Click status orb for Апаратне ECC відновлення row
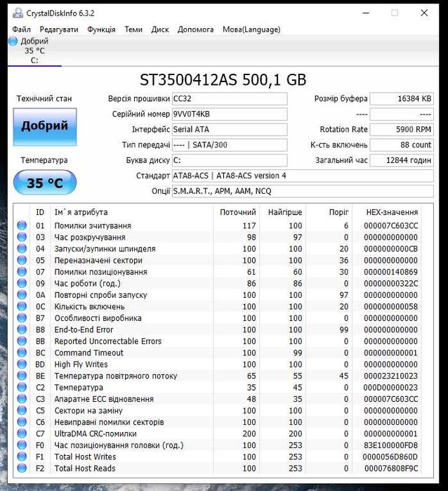448x491 pixels. tap(22, 399)
